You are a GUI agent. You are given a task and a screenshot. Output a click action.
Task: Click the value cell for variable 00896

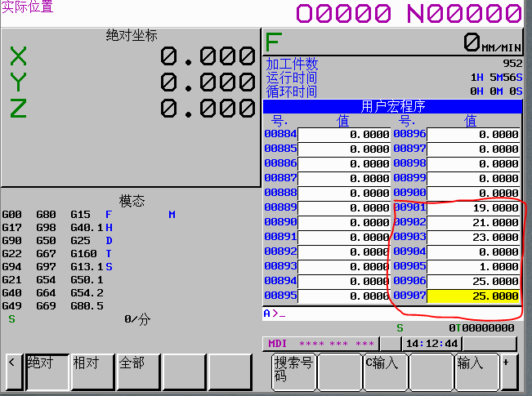click(x=474, y=135)
